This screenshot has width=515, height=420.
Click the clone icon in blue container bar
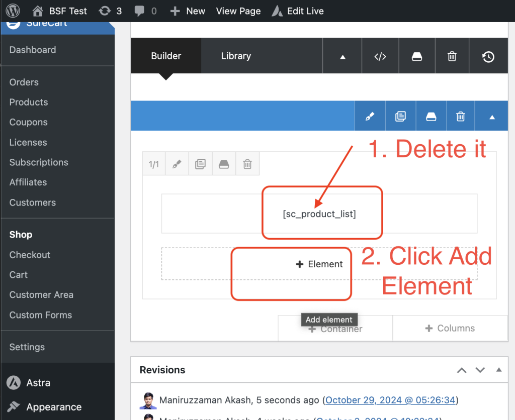(x=400, y=117)
